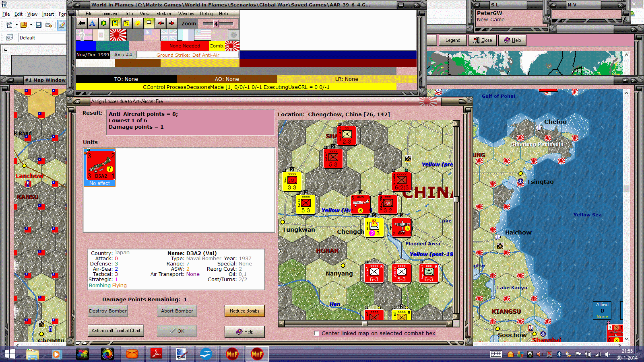Open the File Explorer taskbar icon
This screenshot has height=362, width=644.
point(32,354)
